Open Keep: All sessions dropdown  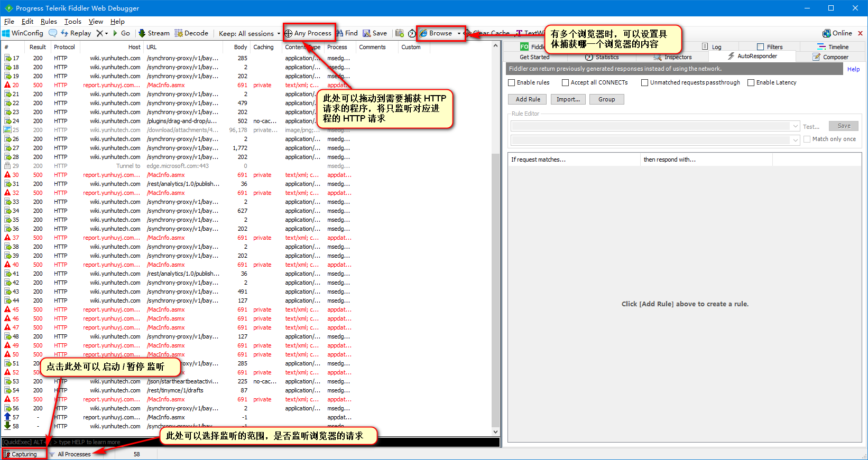(250, 33)
